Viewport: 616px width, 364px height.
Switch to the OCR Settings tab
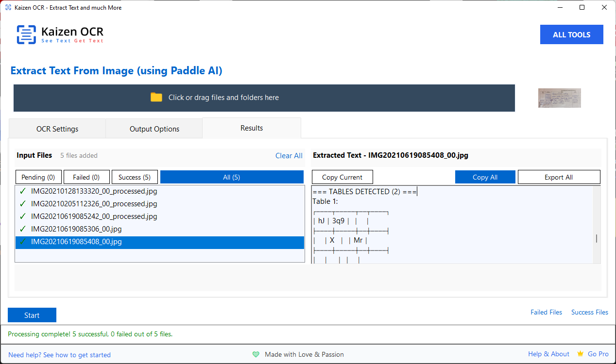point(57,129)
